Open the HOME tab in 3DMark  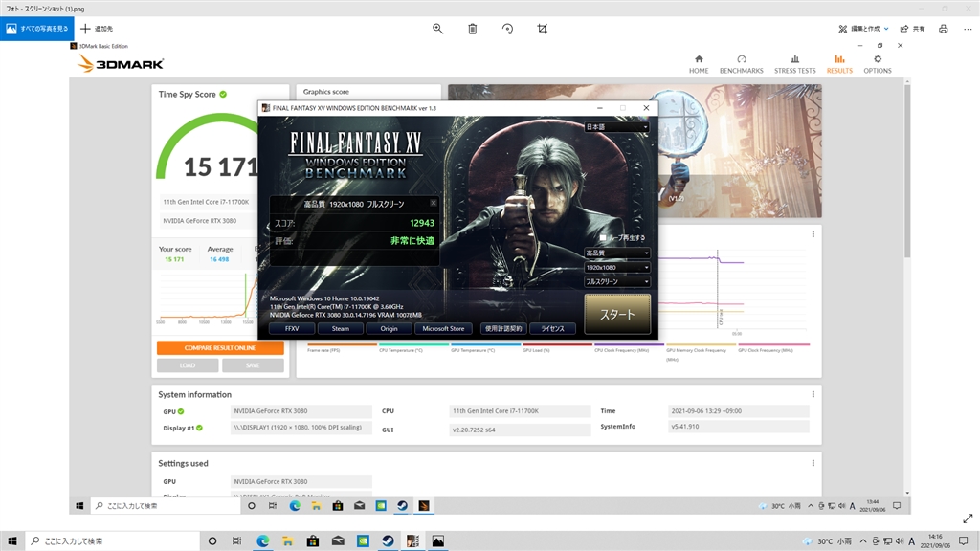699,64
